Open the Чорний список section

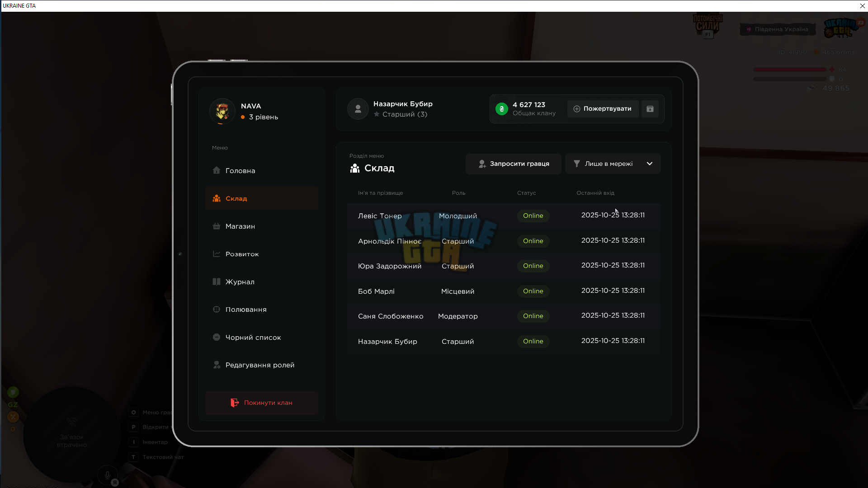tap(261, 338)
